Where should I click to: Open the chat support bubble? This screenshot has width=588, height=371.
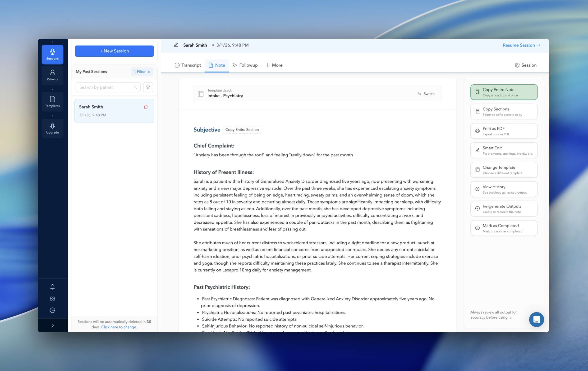pyautogui.click(x=536, y=319)
